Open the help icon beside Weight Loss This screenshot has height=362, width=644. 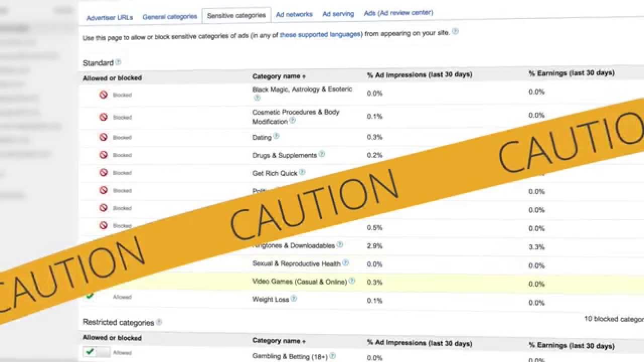pyautogui.click(x=294, y=299)
